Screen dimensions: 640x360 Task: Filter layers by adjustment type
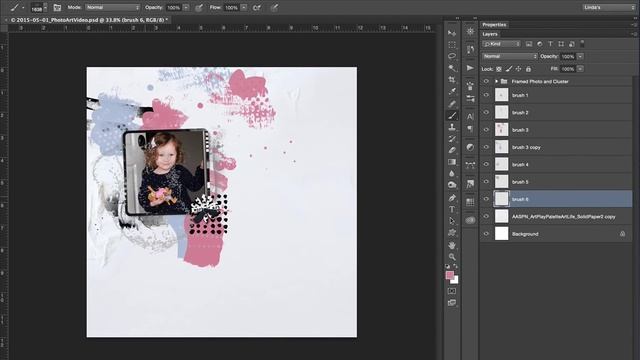pyautogui.click(x=540, y=44)
